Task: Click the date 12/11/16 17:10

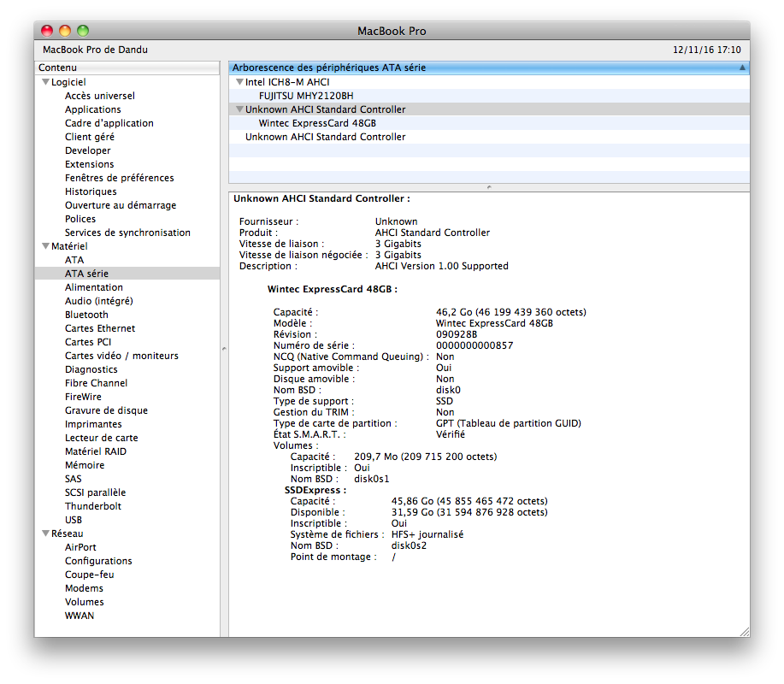Action: point(707,50)
